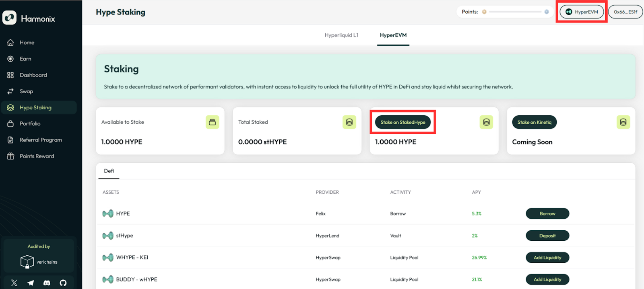Open the GitHub icon in sidebar footer

click(63, 283)
